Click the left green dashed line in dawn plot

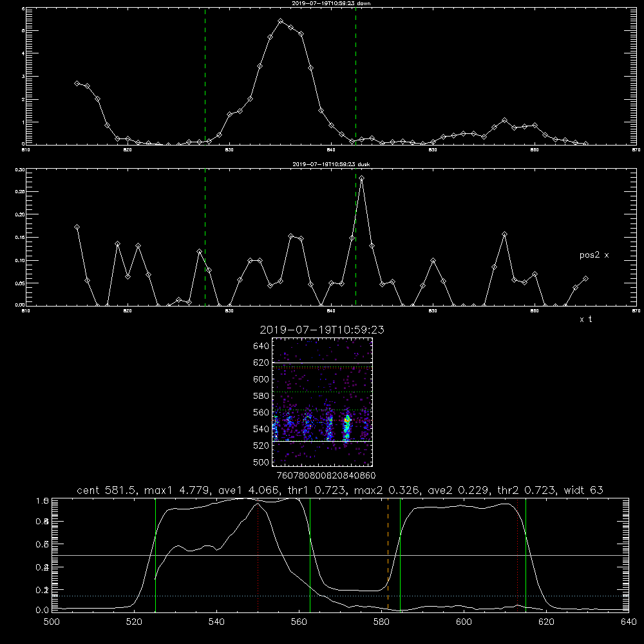tap(205, 76)
